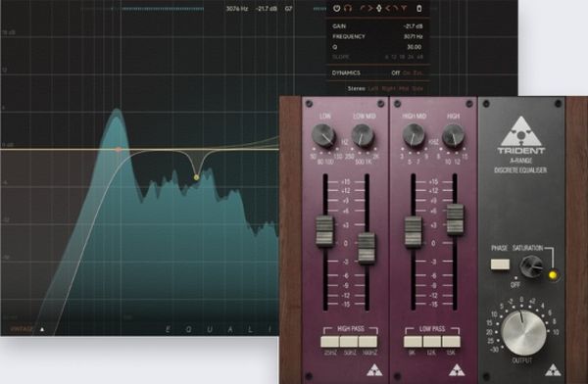This screenshot has width=588, height=384.
Task: Click the delete band trash icon
Action: click(x=419, y=8)
